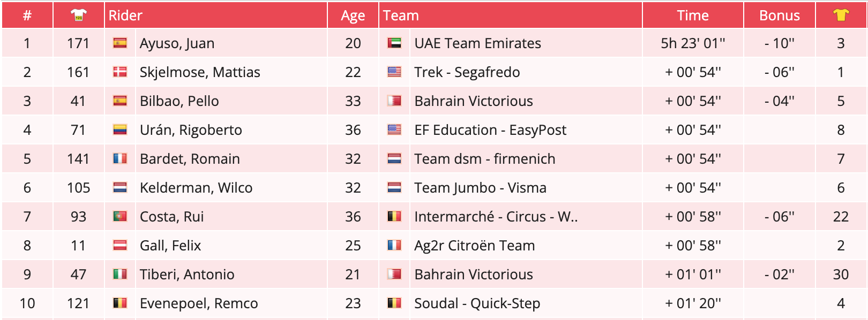
Task: Click the UAE flag next to UAE Team Emirates
Action: coord(394,43)
